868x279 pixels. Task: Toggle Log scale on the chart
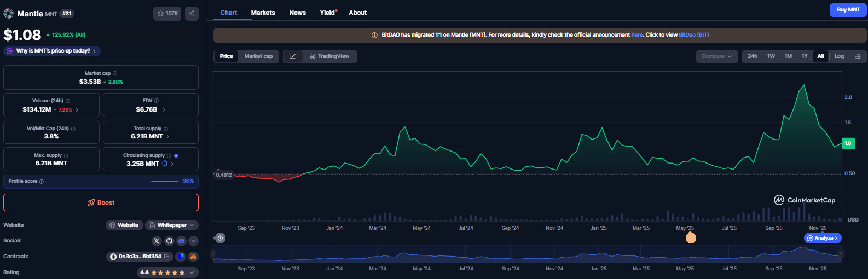coord(839,56)
